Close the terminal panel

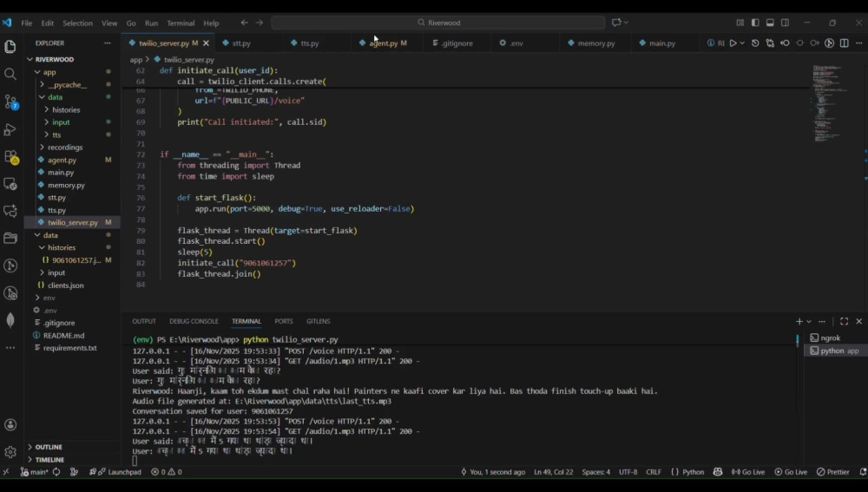point(858,322)
